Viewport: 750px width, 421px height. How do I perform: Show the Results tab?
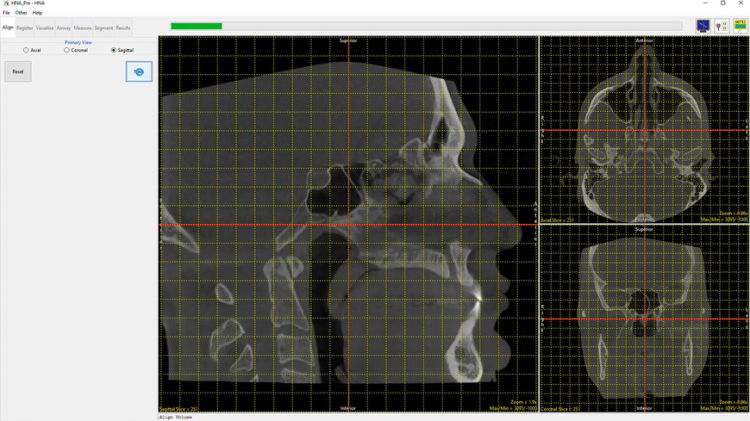(123, 28)
